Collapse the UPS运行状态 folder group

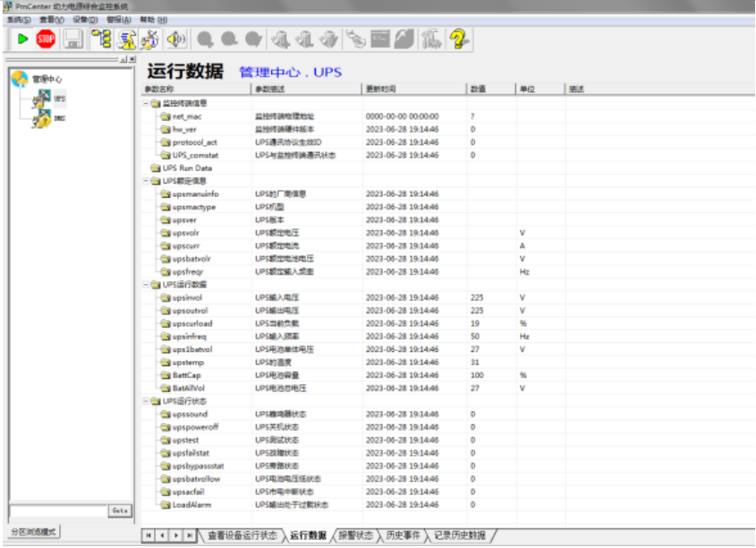[147, 401]
